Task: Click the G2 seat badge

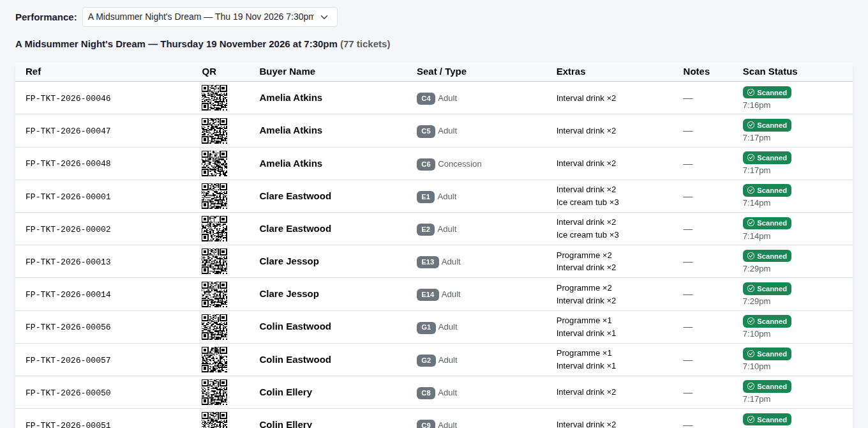Action: pos(426,360)
